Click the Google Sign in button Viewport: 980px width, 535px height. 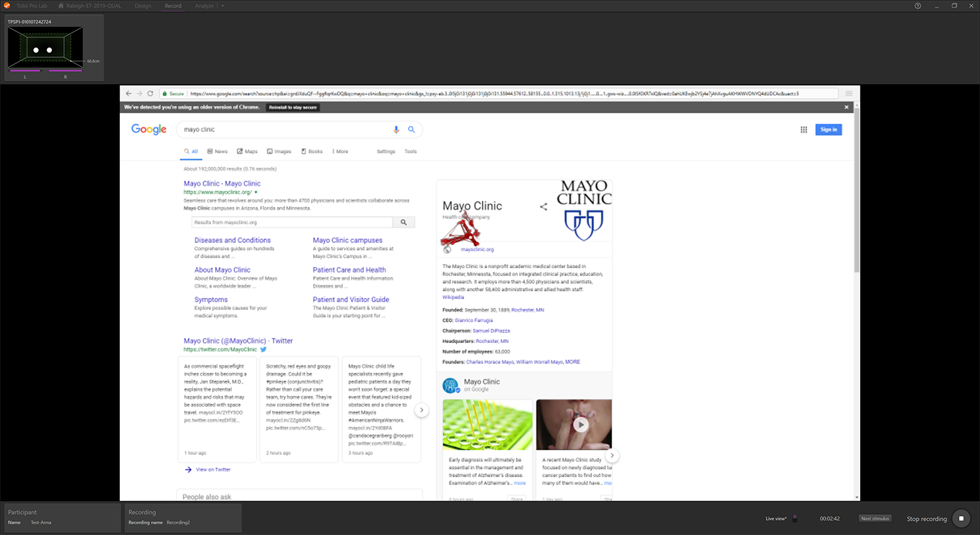[x=828, y=129]
